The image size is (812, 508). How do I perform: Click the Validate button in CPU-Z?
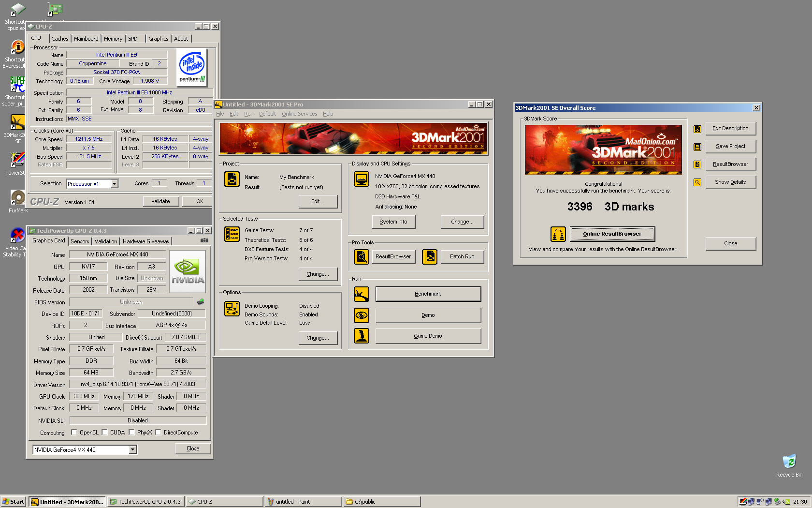click(160, 201)
